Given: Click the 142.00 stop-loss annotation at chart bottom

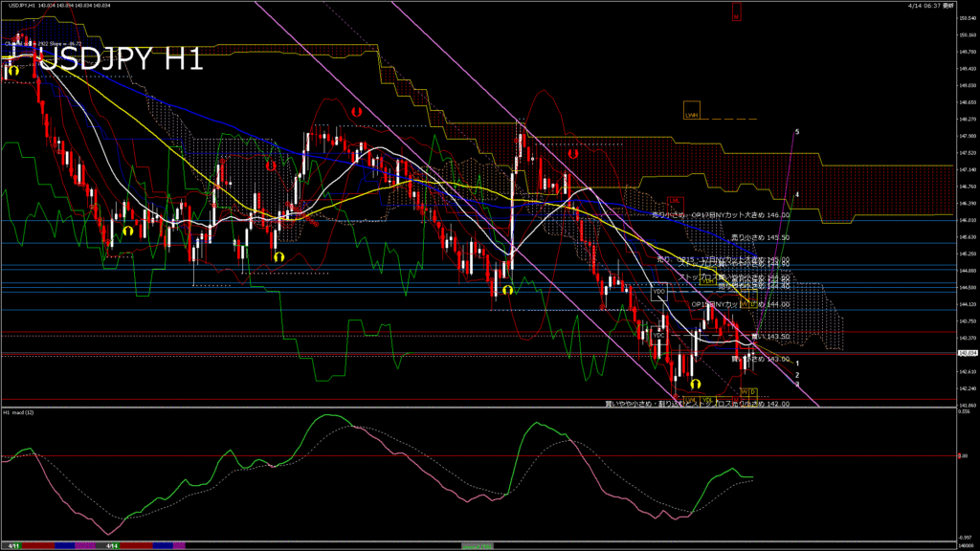Looking at the screenshot, I should [698, 404].
